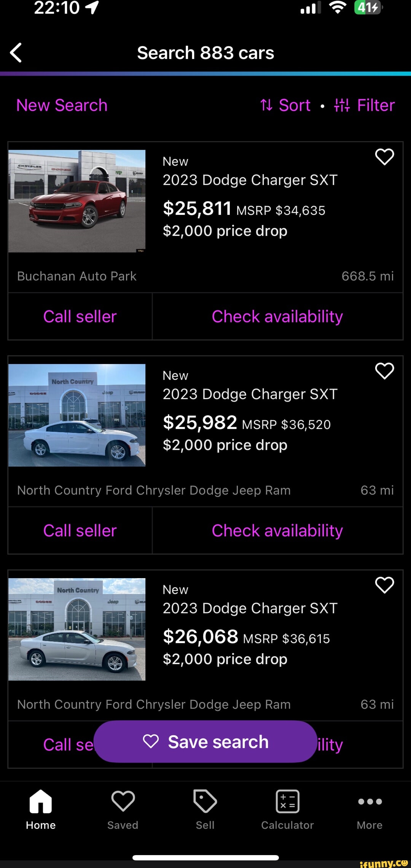Check availability of the $25,982 Charger
411x868 pixels.
pyautogui.click(x=277, y=531)
